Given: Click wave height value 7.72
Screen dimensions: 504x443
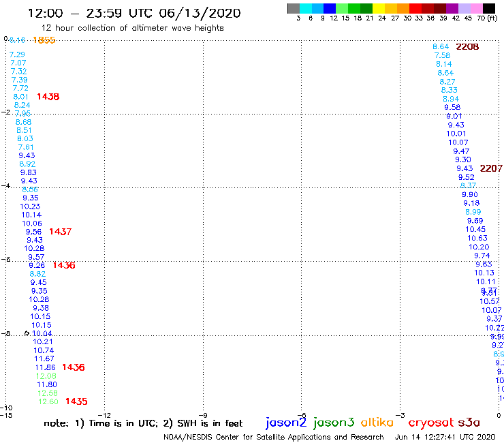Looking at the screenshot, I should [x=20, y=88].
